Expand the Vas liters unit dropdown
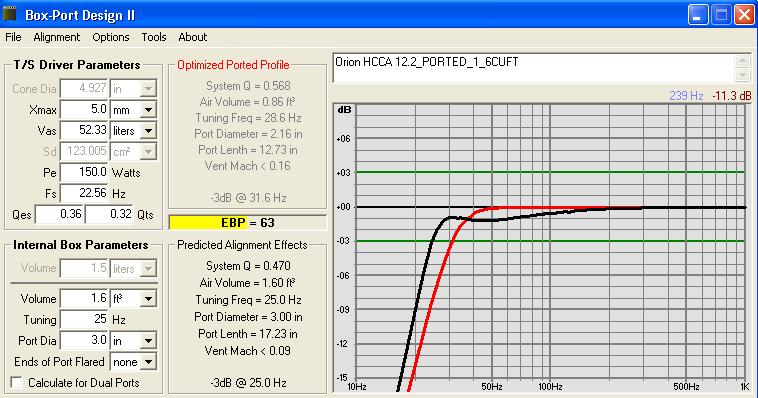 coord(148,131)
